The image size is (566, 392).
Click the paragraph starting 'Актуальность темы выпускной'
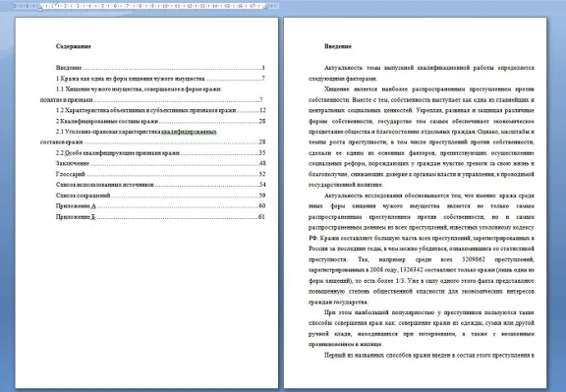point(422,73)
